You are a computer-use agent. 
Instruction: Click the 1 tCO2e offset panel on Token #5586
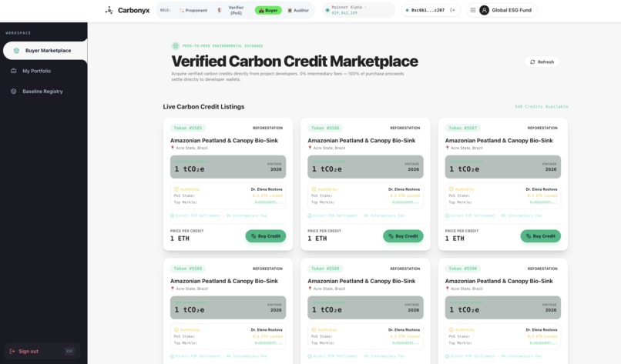pyautogui.click(x=365, y=166)
